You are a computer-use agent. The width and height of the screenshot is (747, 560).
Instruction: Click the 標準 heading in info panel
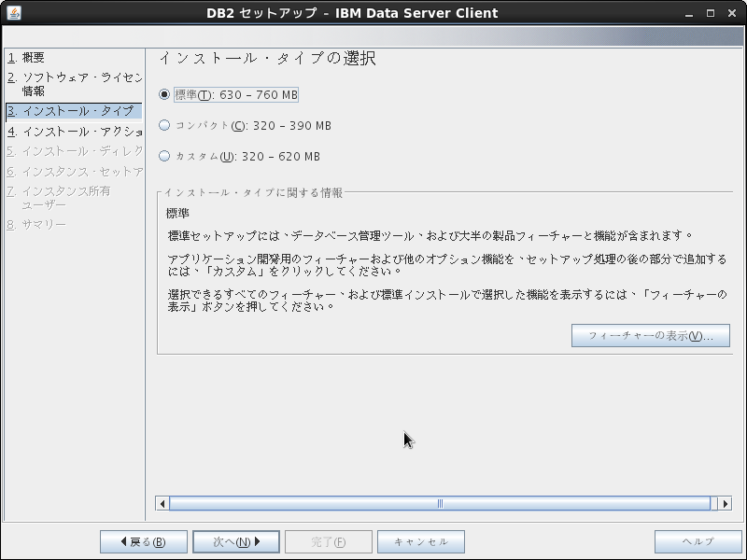177,213
